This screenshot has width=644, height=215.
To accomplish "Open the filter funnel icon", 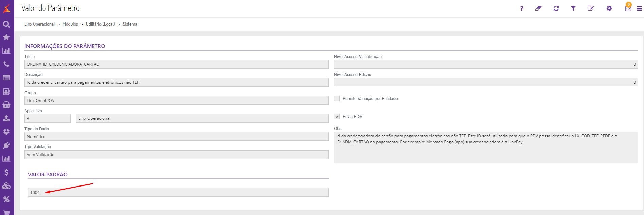I will [x=573, y=8].
